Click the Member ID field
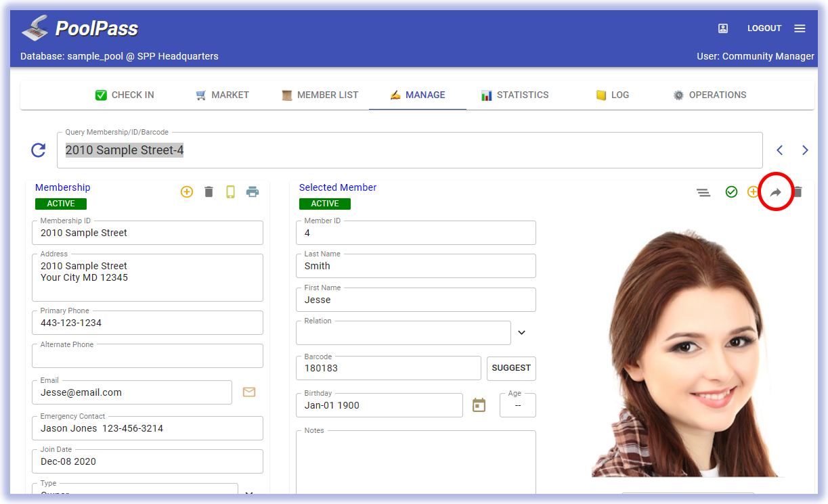Screen dimensions: 828x504 [416, 233]
